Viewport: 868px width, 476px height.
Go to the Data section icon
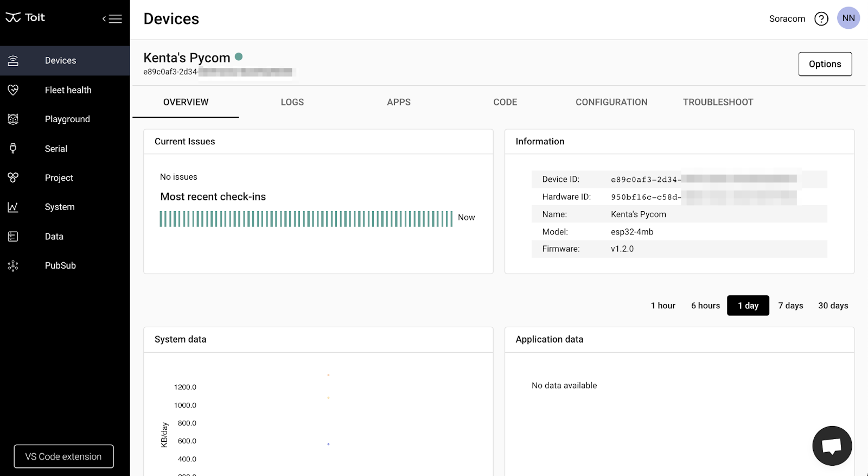[13, 237]
